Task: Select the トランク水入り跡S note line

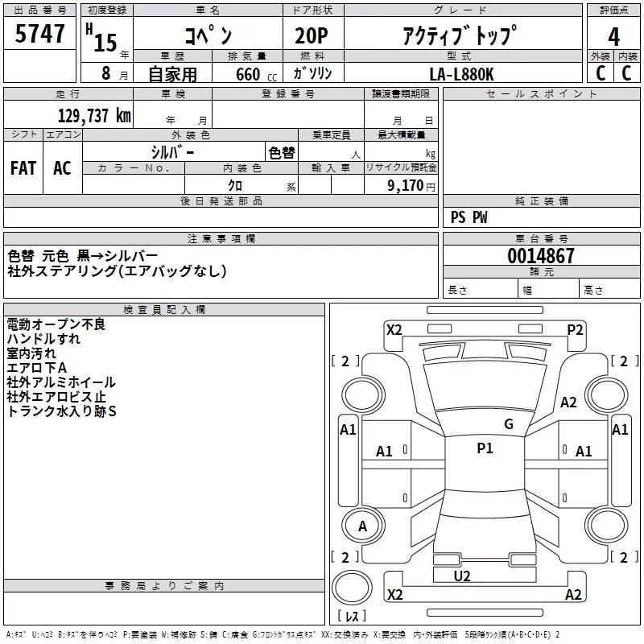Action: (x=62, y=411)
